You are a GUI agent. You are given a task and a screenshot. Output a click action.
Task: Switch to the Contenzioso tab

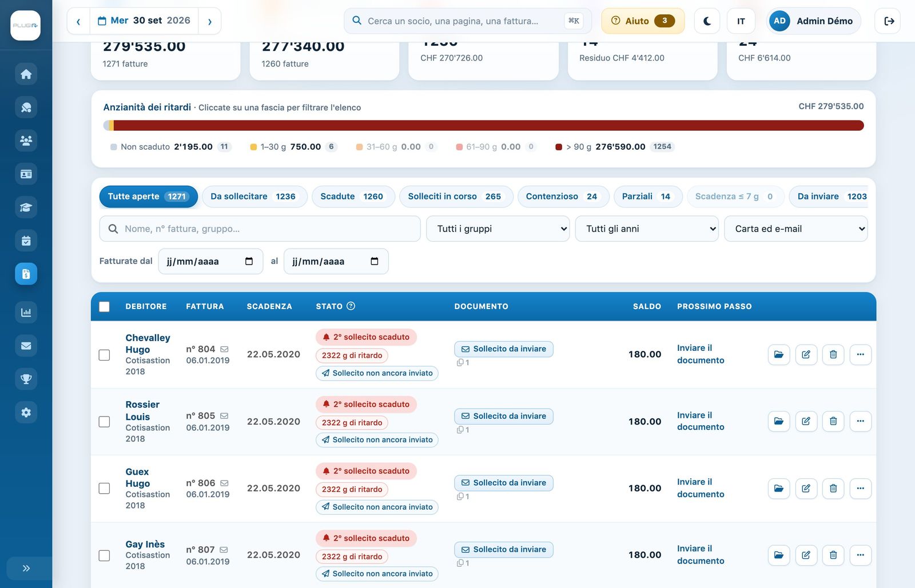coord(563,197)
